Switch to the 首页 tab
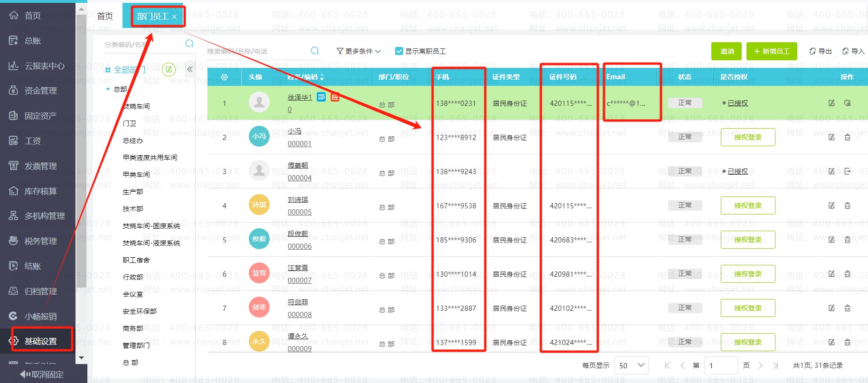 pyautogui.click(x=105, y=16)
